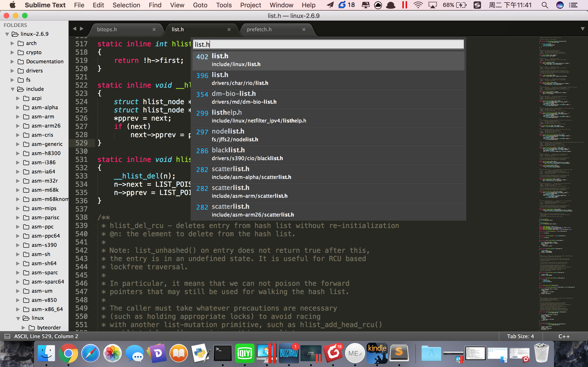Image resolution: width=588 pixels, height=367 pixels.
Task: Click the Spotlight search icon in menu bar
Action: pyautogui.click(x=545, y=5)
